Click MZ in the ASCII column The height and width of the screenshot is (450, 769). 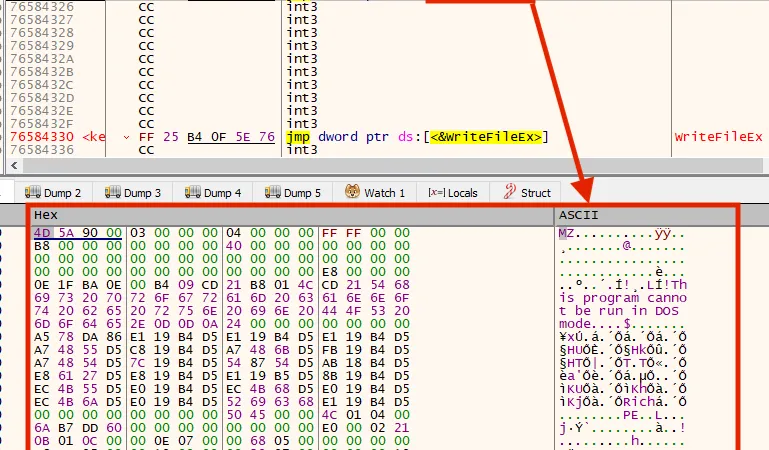[566, 233]
